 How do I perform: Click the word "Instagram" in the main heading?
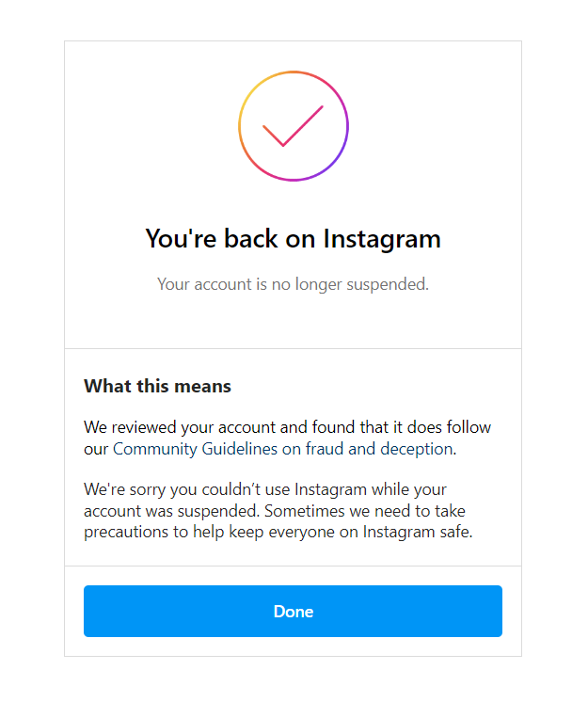coord(382,238)
